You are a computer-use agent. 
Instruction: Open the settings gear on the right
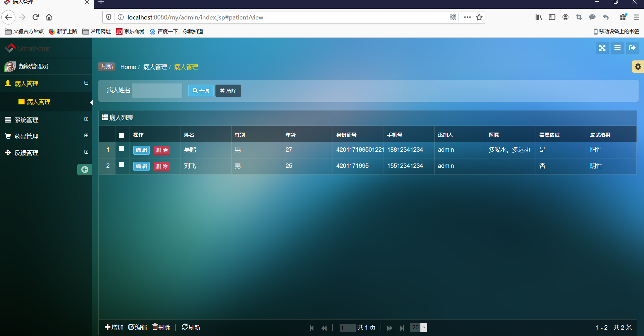[x=638, y=66]
